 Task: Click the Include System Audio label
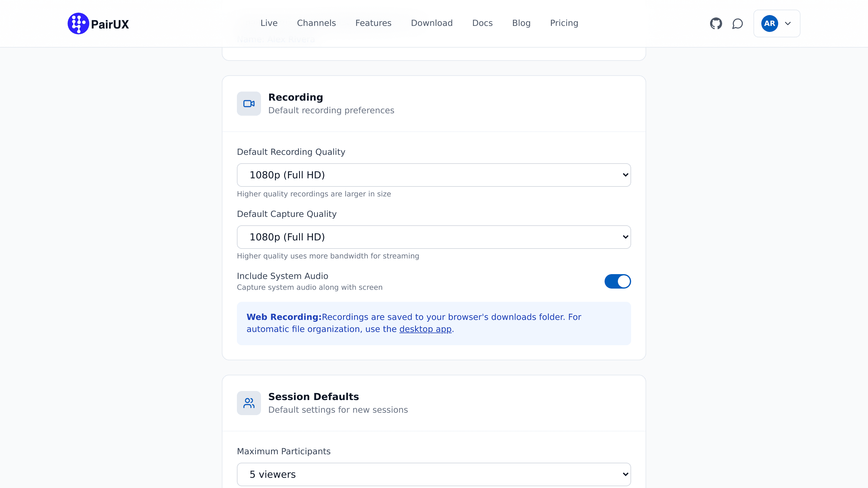point(282,276)
